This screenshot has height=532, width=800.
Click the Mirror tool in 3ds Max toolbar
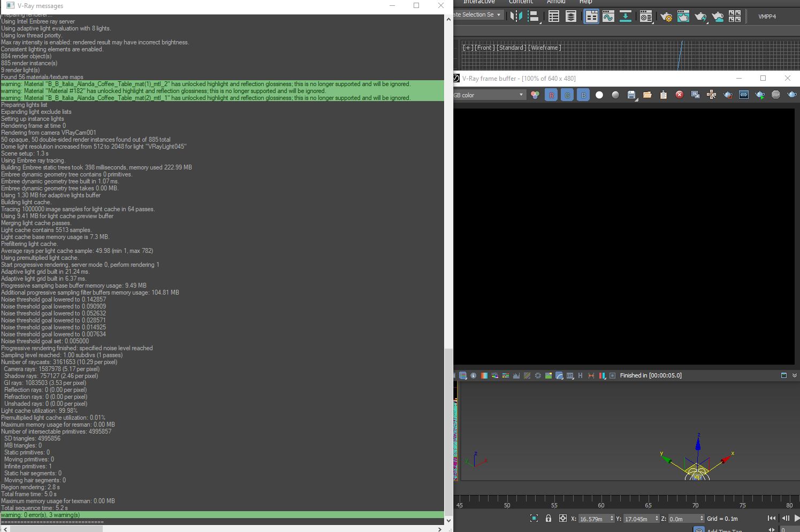516,17
